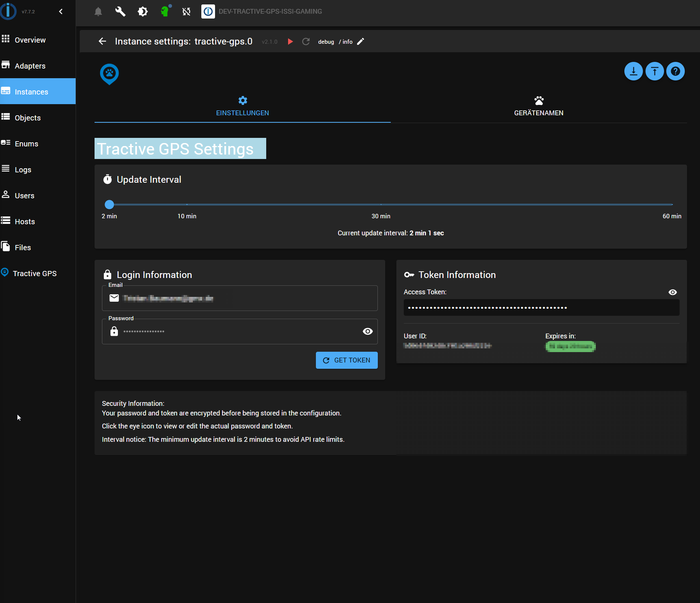The width and height of the screenshot is (700, 603).
Task: Click the Email input field
Action: click(240, 298)
